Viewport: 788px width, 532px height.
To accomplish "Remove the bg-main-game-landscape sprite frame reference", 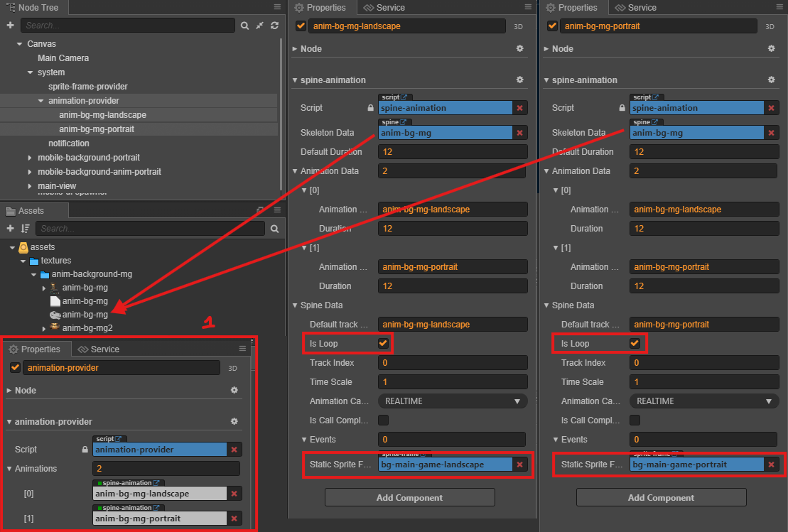I will [519, 465].
